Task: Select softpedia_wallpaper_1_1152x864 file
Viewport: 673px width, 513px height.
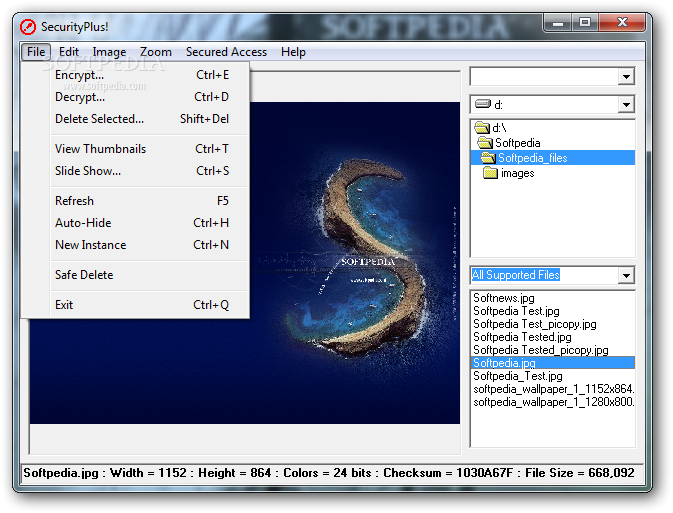Action: point(553,389)
